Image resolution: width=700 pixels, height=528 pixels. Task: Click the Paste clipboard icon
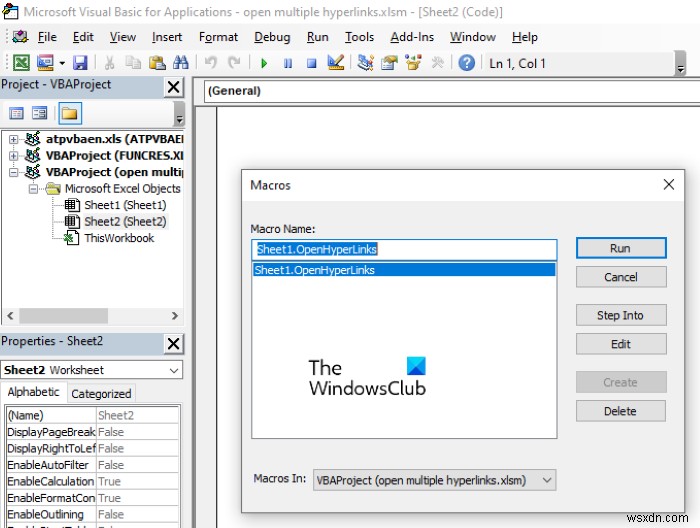(157, 62)
